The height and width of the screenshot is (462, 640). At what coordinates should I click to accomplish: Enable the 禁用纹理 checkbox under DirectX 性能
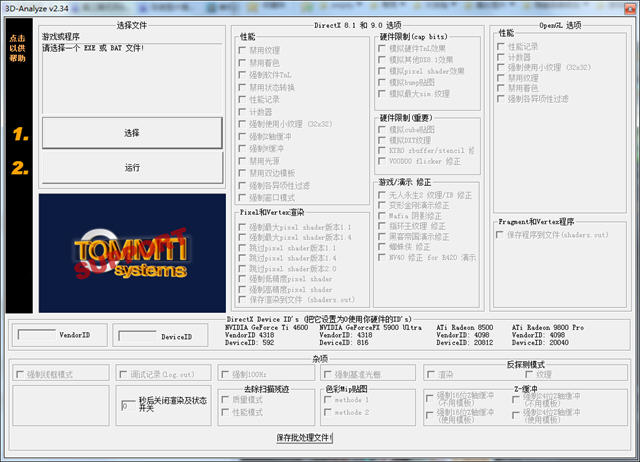(x=242, y=50)
